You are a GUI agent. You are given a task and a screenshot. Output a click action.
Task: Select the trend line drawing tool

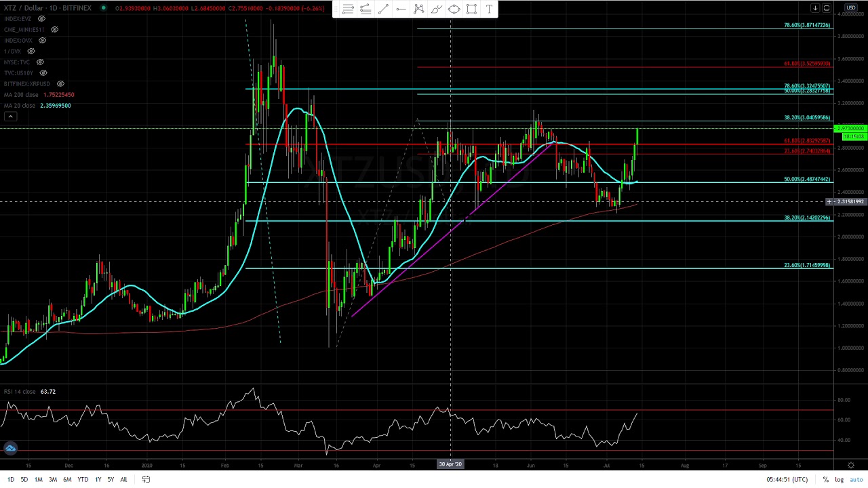tap(383, 9)
